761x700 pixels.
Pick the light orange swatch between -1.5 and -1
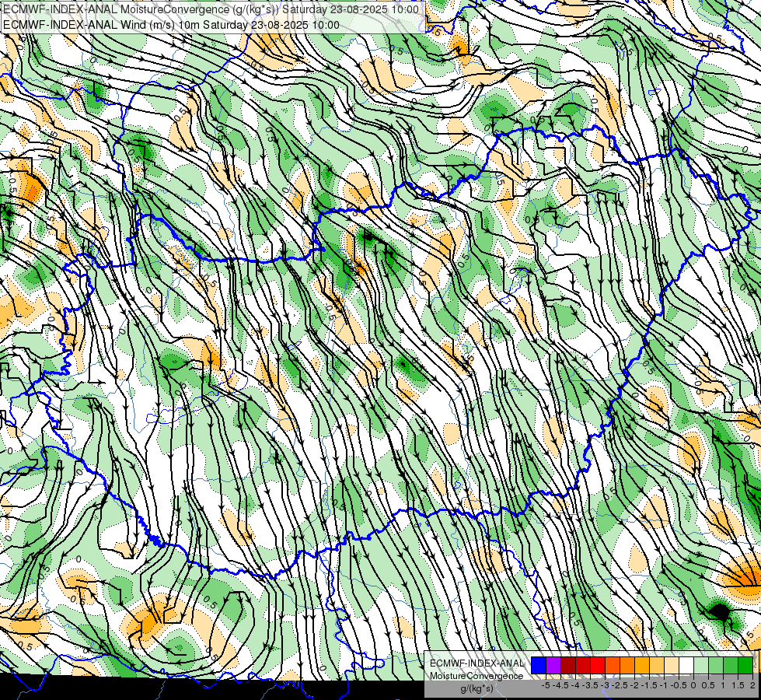click(x=657, y=665)
